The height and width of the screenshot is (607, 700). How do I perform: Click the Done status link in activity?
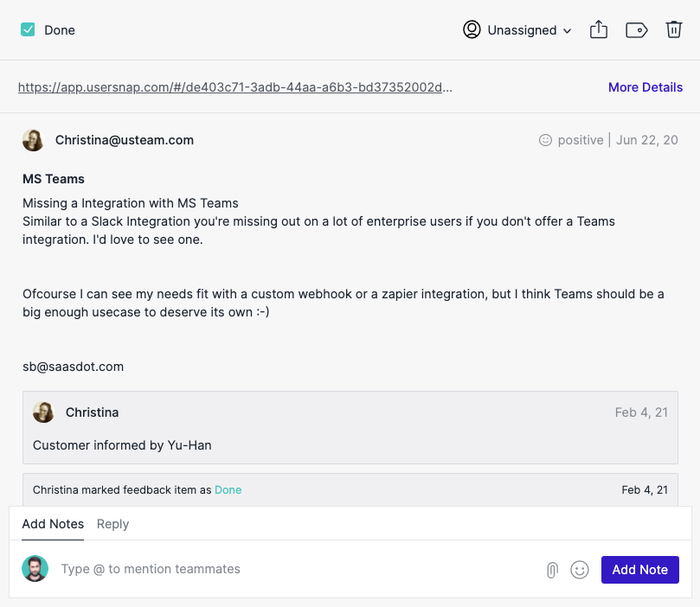click(228, 489)
